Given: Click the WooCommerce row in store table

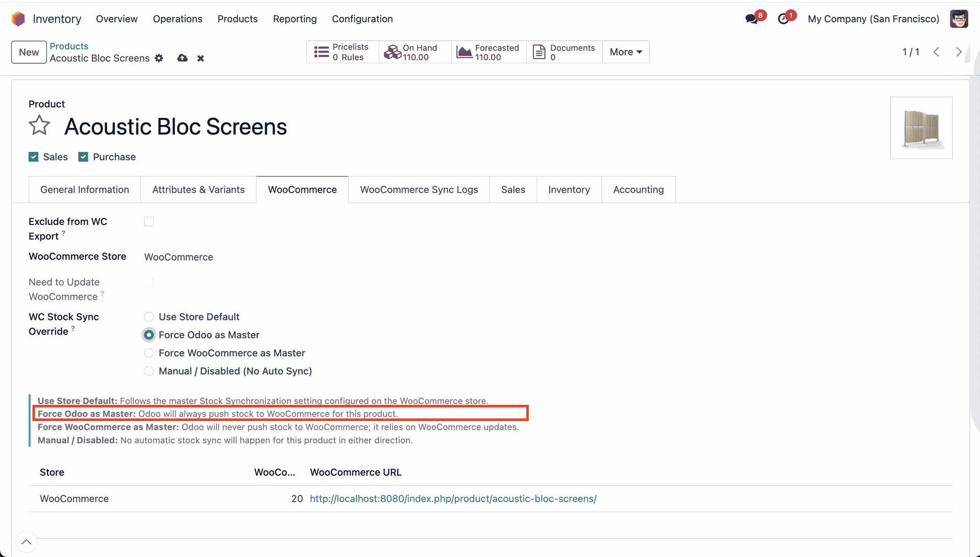Looking at the screenshot, I should point(491,499).
